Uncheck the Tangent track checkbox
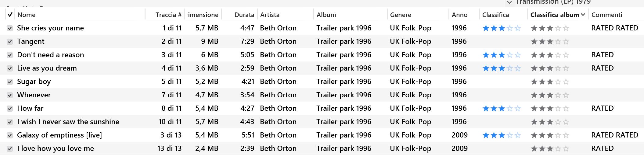The width and height of the screenshot is (644, 167). click(x=10, y=42)
